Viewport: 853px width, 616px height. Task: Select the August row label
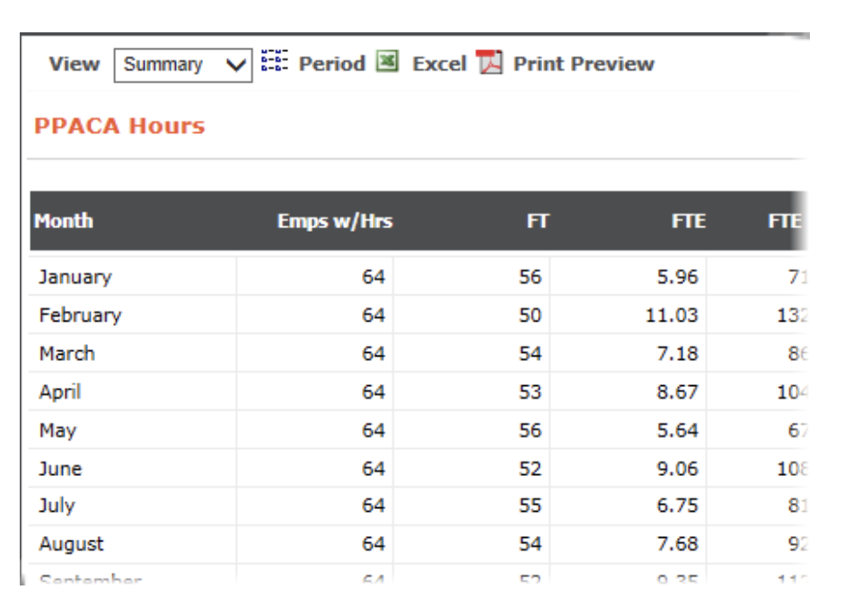click(x=71, y=544)
